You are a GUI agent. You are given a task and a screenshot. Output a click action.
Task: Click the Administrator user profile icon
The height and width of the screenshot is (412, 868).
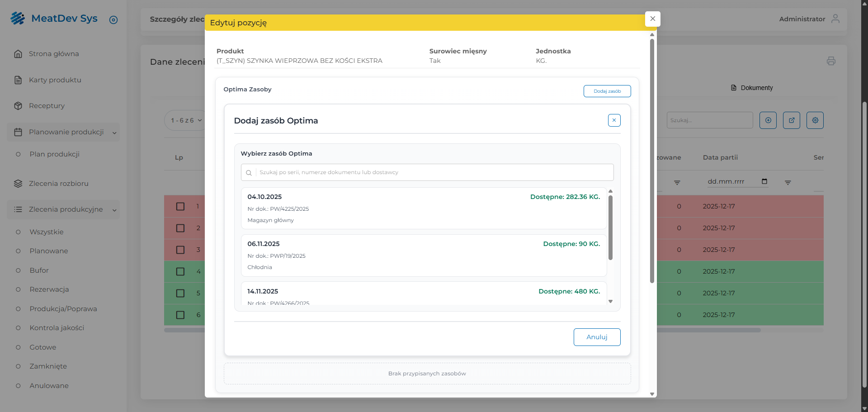(x=835, y=19)
